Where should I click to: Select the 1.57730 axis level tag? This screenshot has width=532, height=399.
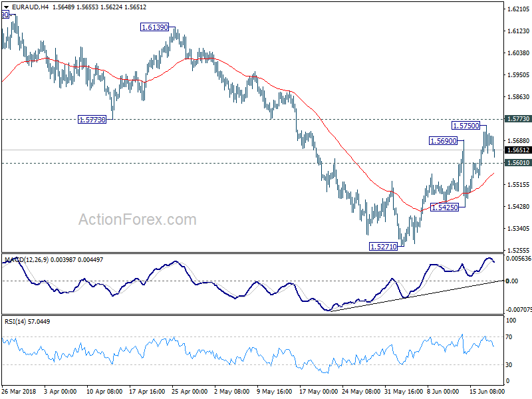tap(518, 119)
